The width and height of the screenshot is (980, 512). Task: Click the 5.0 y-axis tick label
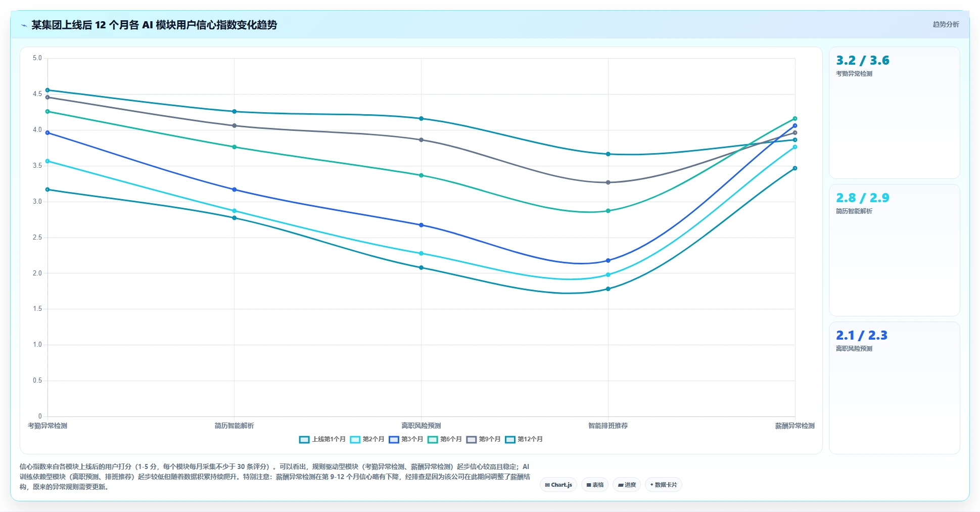click(x=37, y=58)
